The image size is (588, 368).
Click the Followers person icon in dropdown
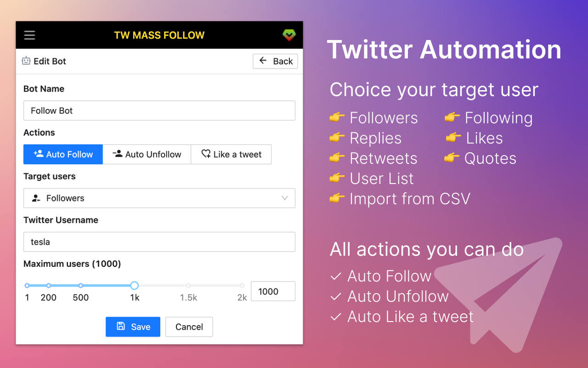pyautogui.click(x=36, y=198)
